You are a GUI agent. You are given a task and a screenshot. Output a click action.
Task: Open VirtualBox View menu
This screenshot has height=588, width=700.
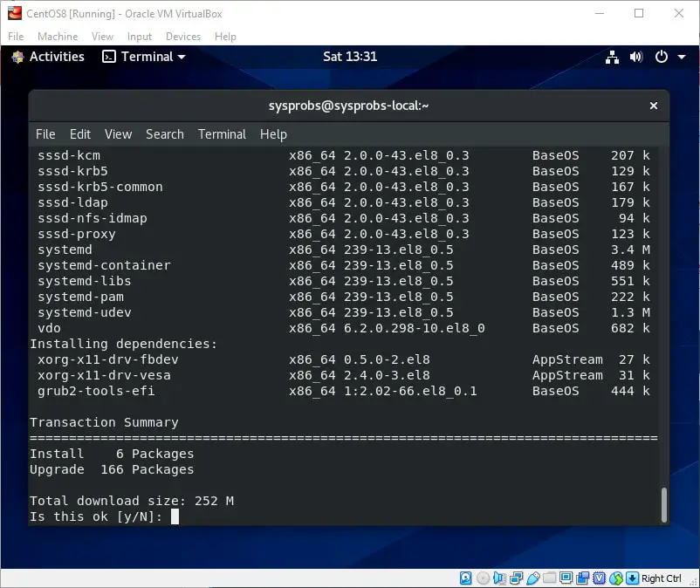102,37
